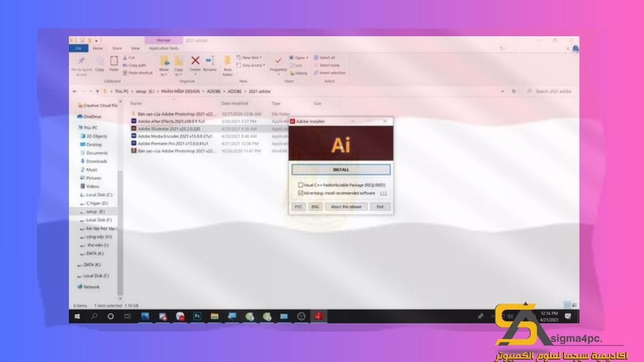Click Copy path in the Clipboard group
The height and width of the screenshot is (362, 644).
coord(134,65)
